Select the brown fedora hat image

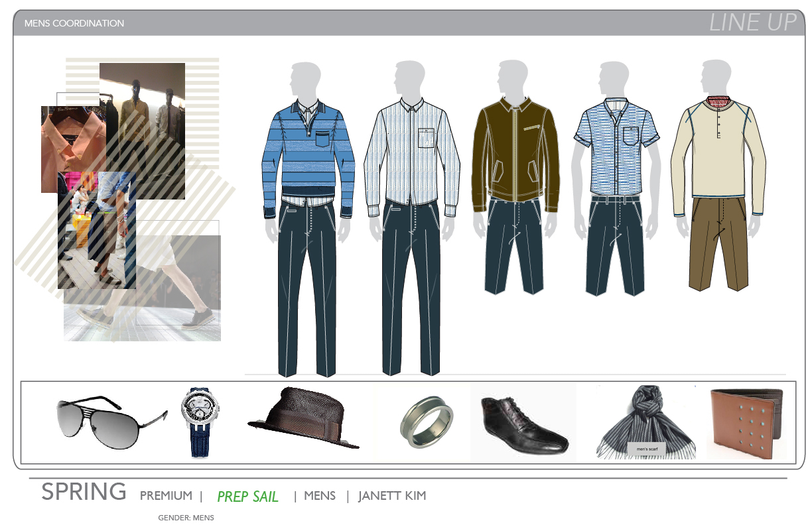304,418
